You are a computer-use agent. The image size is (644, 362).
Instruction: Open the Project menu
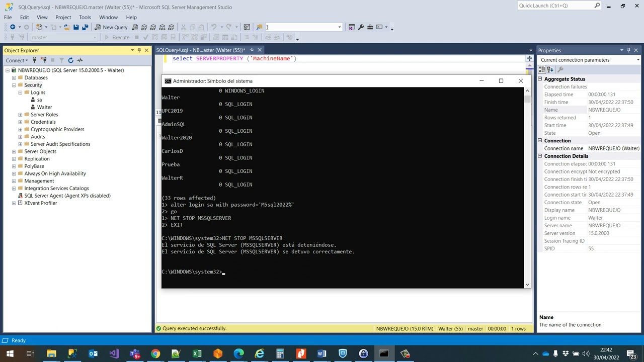click(x=63, y=17)
